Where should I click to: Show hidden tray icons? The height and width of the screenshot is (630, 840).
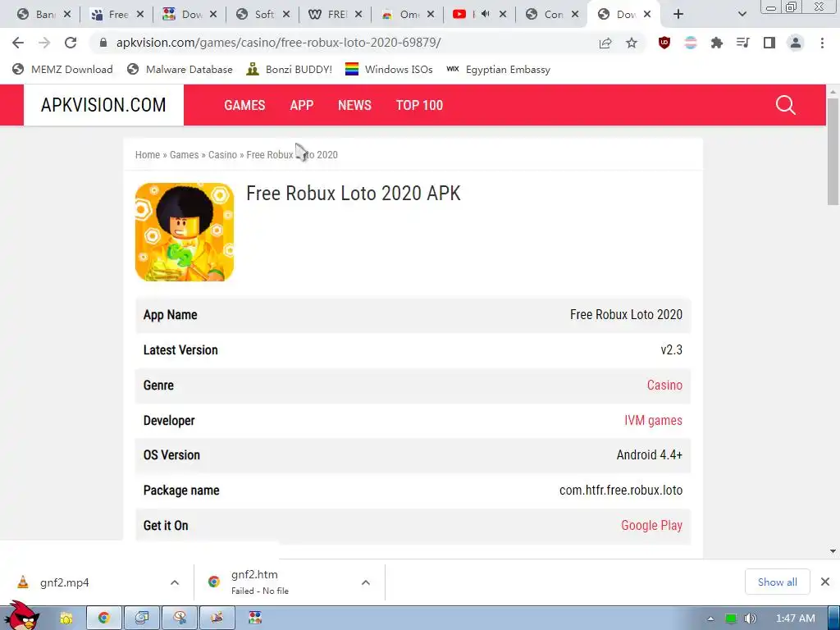tap(710, 619)
